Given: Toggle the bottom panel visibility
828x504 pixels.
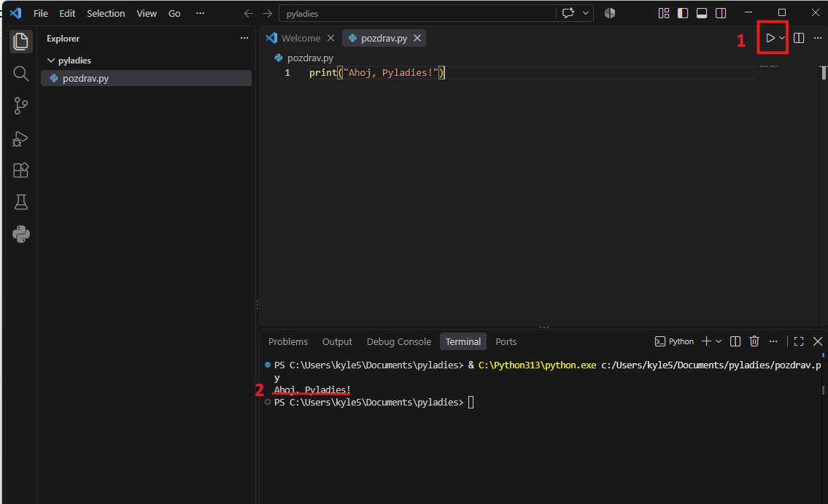Looking at the screenshot, I should pos(702,13).
